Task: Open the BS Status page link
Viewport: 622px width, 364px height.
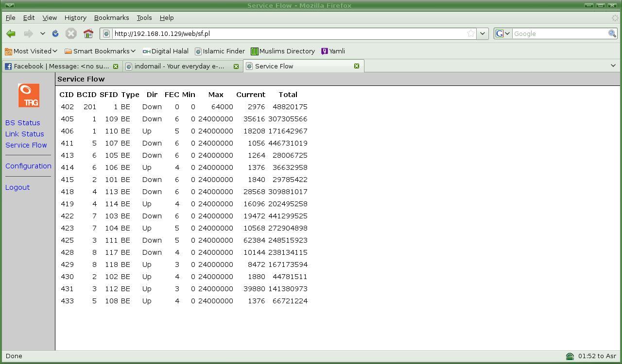Action: (x=23, y=123)
